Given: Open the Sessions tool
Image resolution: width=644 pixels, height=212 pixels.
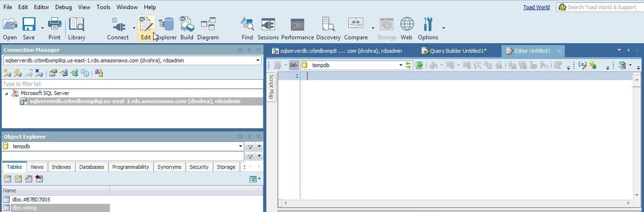Looking at the screenshot, I should coord(268,28).
